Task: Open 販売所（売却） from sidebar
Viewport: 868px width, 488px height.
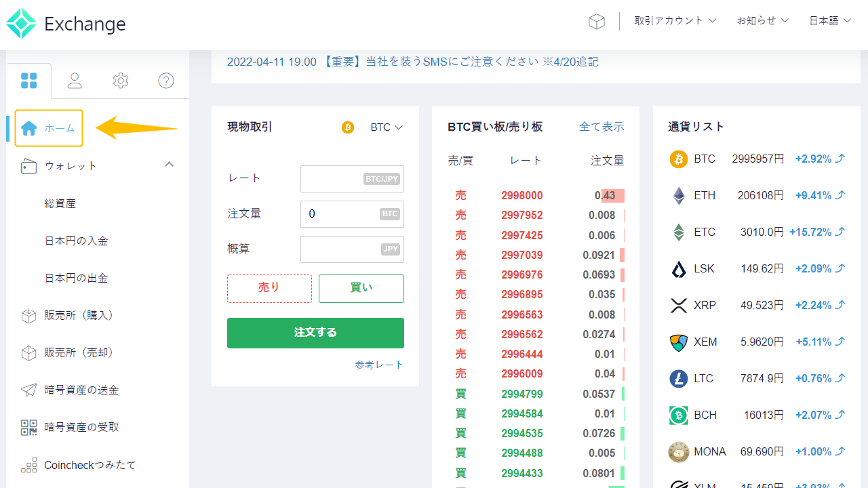Action: click(x=79, y=352)
